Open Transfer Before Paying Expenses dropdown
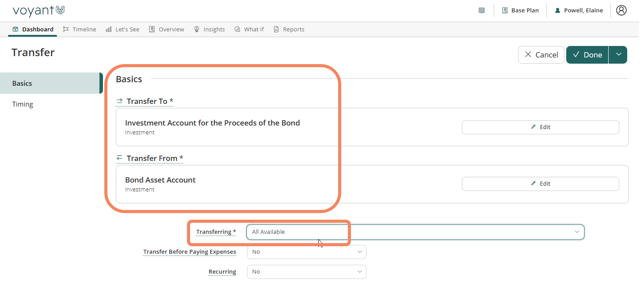This screenshot has width=644, height=305. [x=306, y=252]
